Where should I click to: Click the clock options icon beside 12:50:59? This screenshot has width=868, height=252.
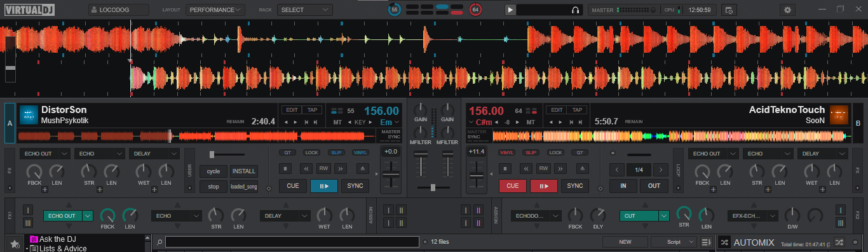click(729, 10)
